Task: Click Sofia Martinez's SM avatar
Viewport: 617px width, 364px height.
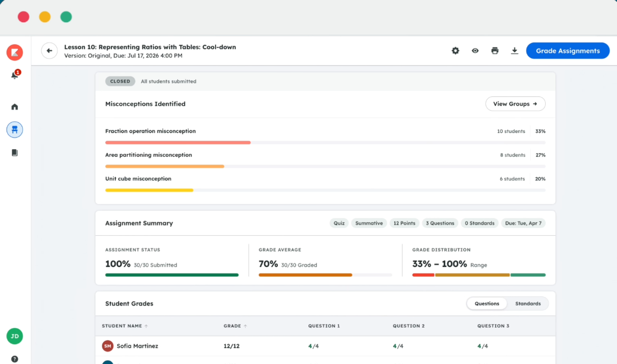Action: [107, 346]
